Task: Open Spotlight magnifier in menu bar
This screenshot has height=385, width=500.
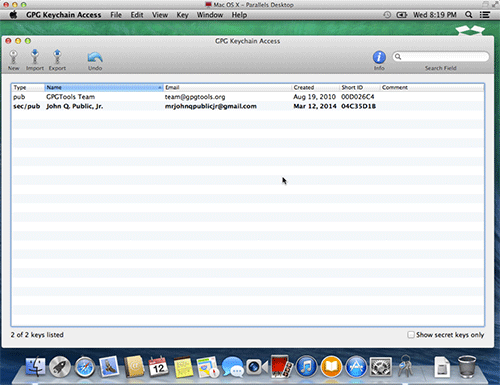Action: click(x=469, y=15)
